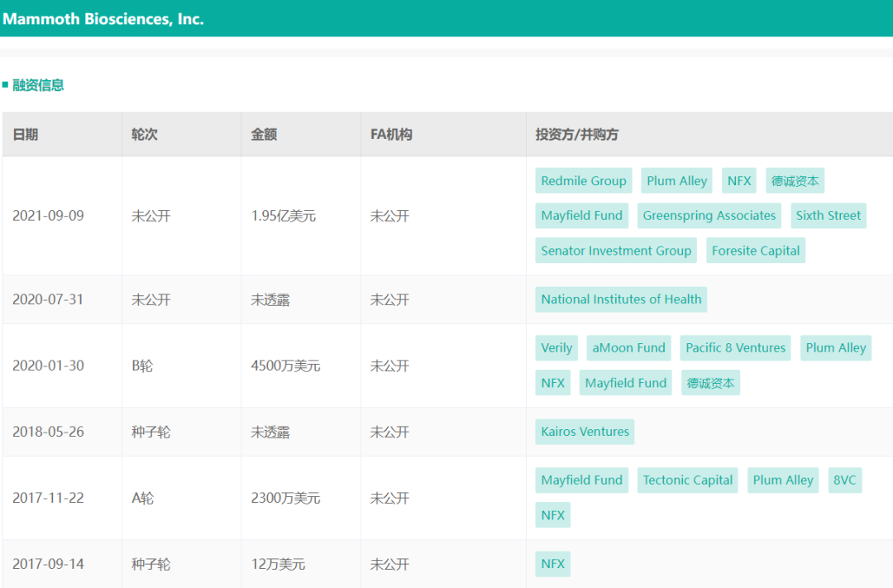Select the Sixth Street investor tag
The width and height of the screenshot is (893, 588).
pos(828,216)
